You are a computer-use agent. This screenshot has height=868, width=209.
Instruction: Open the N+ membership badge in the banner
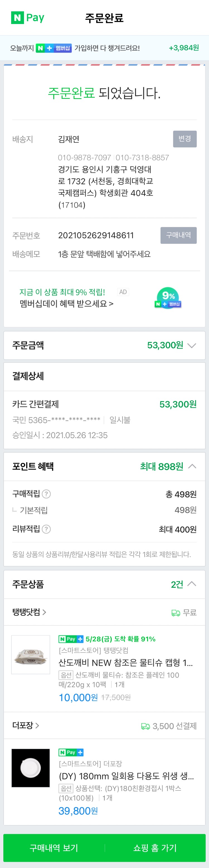coord(54,48)
